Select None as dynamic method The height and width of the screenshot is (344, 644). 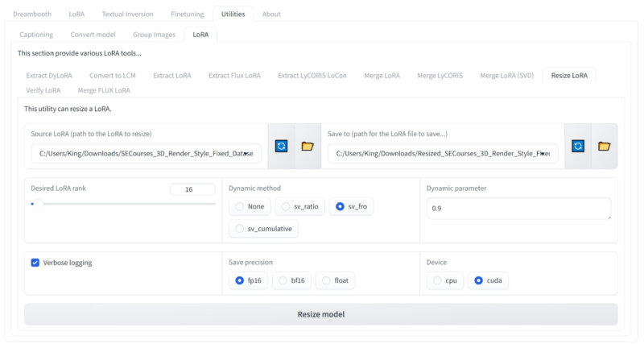pyautogui.click(x=249, y=207)
